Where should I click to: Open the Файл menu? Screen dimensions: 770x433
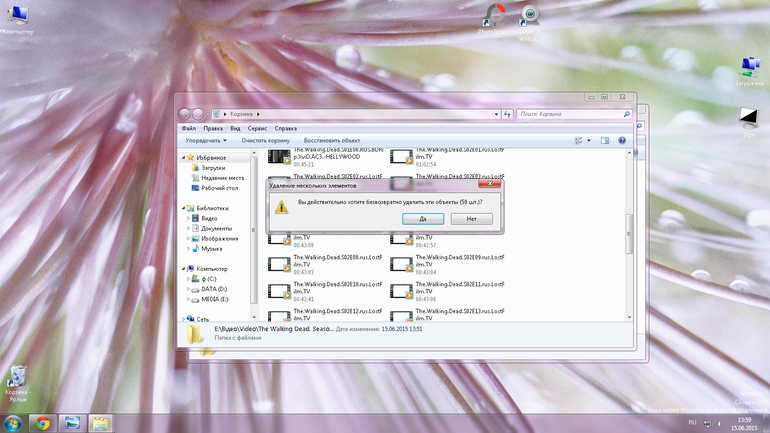[189, 128]
